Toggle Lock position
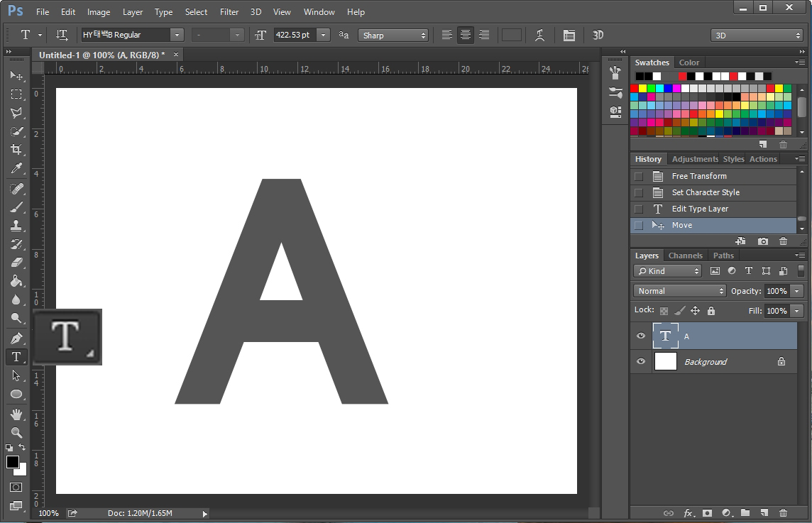This screenshot has width=812, height=523. point(696,311)
